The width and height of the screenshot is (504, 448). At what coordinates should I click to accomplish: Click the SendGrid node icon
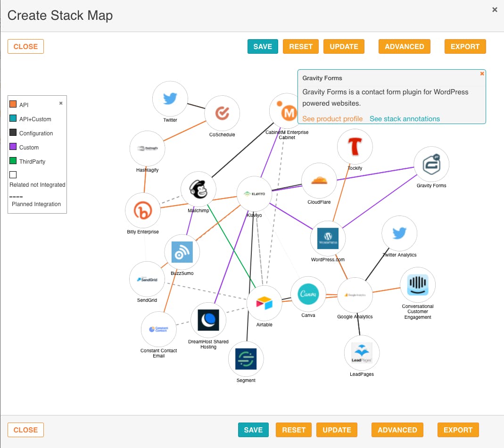click(x=147, y=279)
